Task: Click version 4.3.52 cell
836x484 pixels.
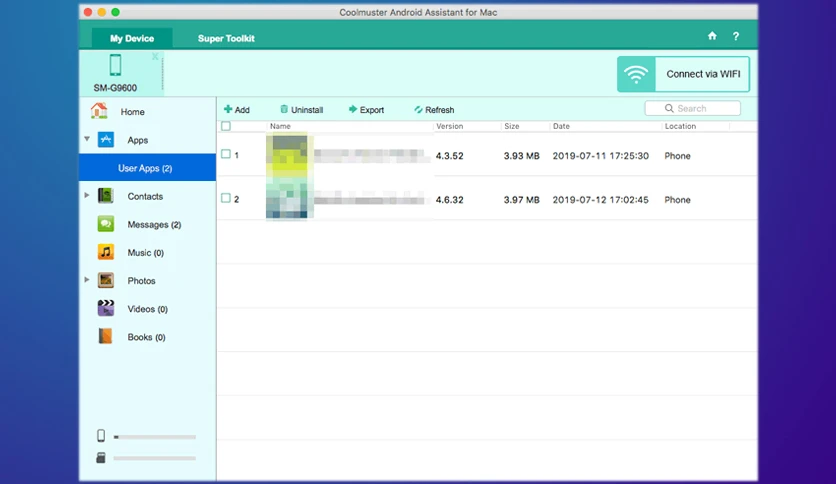Action: [x=449, y=156]
